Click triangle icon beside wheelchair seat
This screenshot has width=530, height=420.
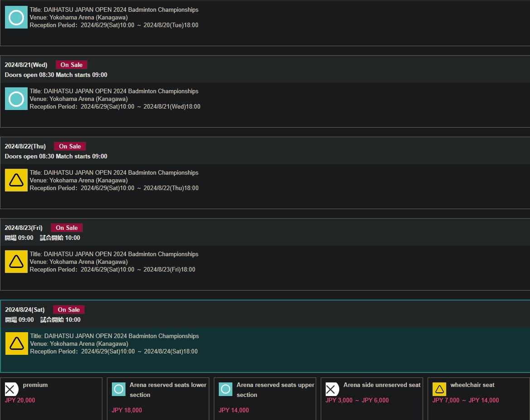coord(439,389)
